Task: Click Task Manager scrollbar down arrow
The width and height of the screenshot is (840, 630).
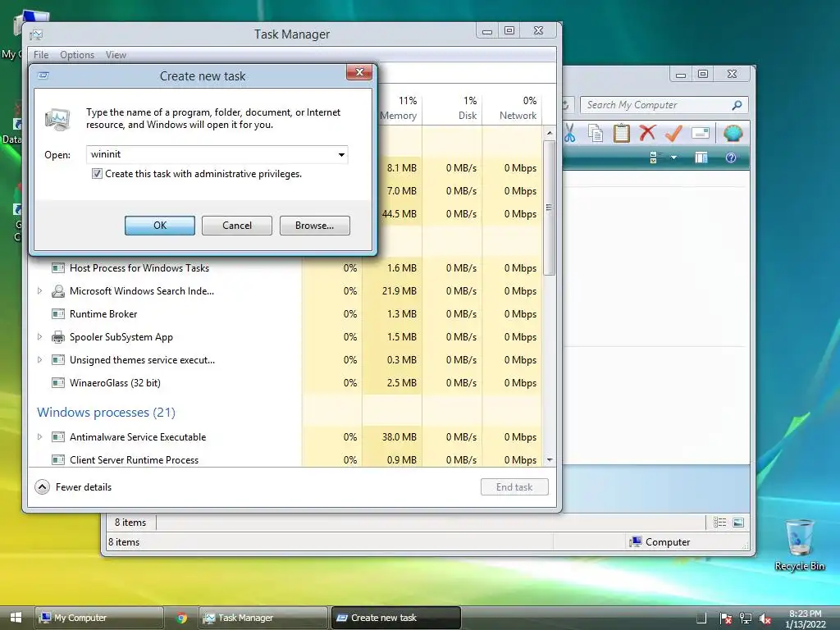Action: coord(549,460)
